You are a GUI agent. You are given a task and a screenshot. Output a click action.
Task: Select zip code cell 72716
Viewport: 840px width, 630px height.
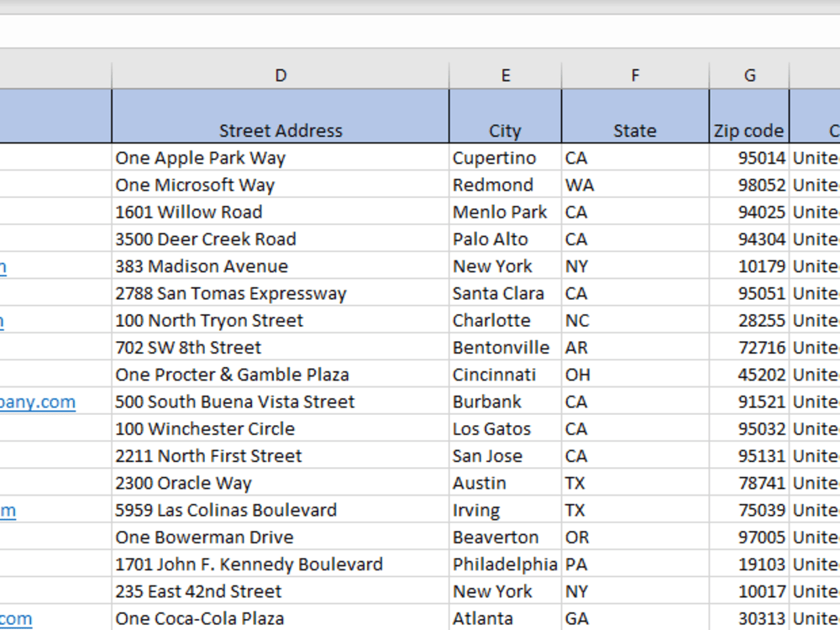tap(749, 347)
